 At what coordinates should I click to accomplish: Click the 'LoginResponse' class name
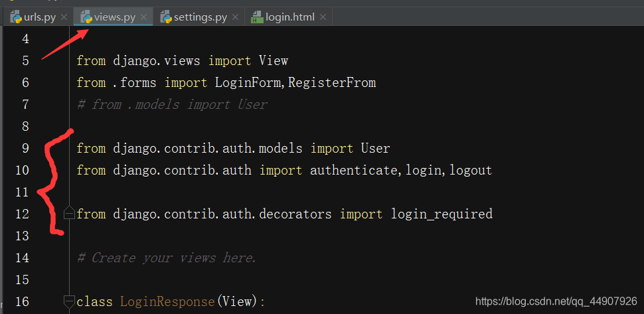click(167, 302)
